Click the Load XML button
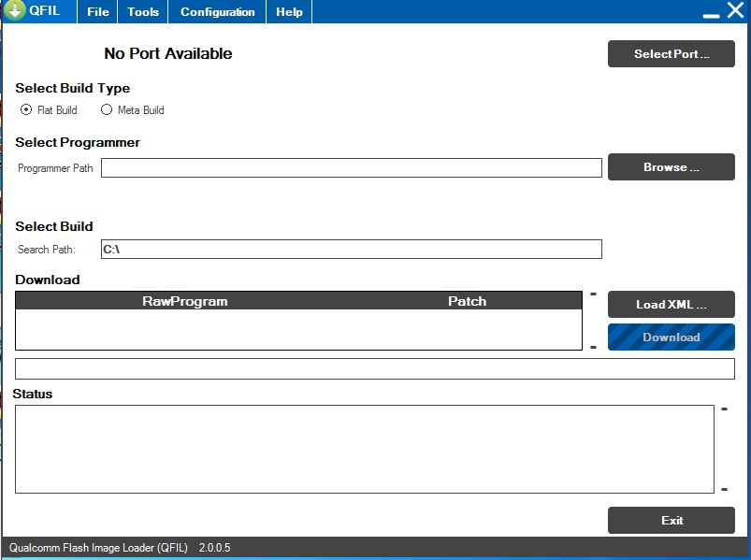 (x=671, y=305)
